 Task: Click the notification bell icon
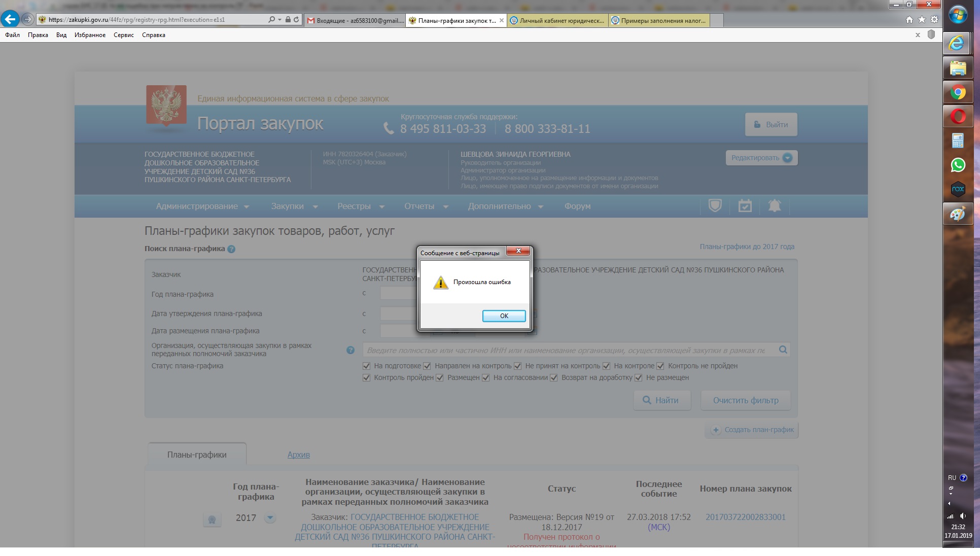pos(774,206)
